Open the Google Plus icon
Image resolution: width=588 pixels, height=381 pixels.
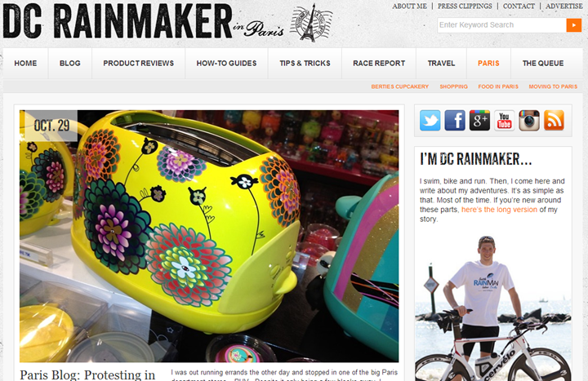tap(479, 121)
